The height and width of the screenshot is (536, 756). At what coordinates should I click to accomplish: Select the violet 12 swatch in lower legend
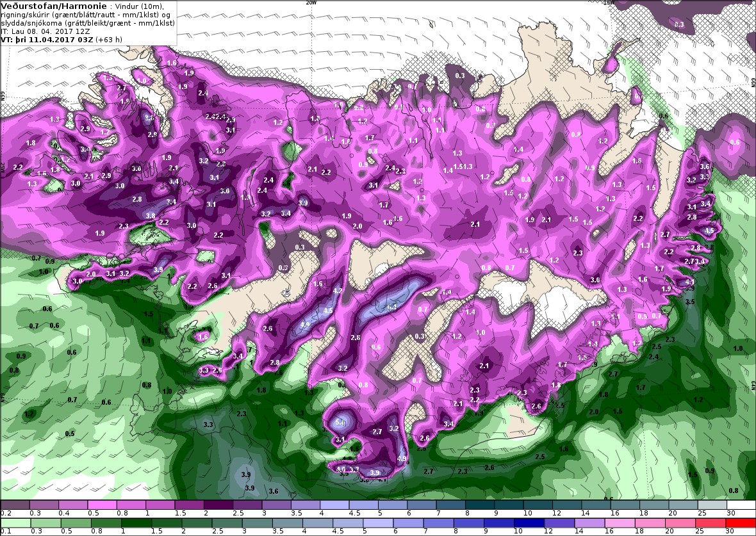[x=559, y=523]
